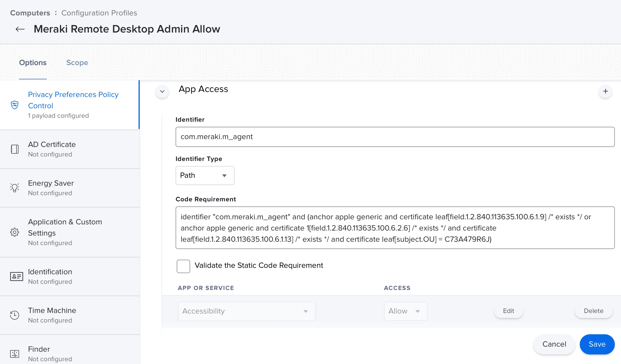The height and width of the screenshot is (364, 621).
Task: Select Time Machine payload
Action: (x=70, y=315)
